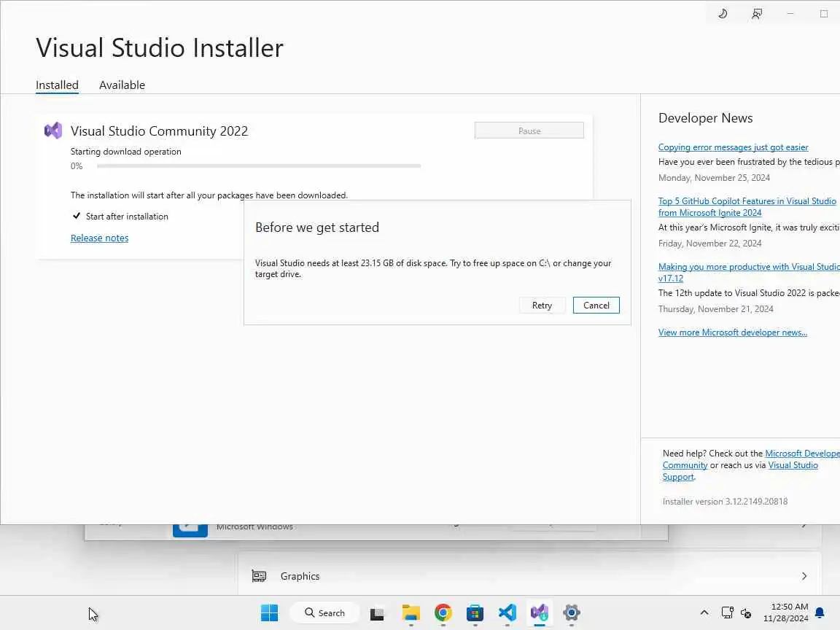Open the muted volume tray icon
Image resolution: width=840 pixels, height=630 pixels.
click(746, 612)
